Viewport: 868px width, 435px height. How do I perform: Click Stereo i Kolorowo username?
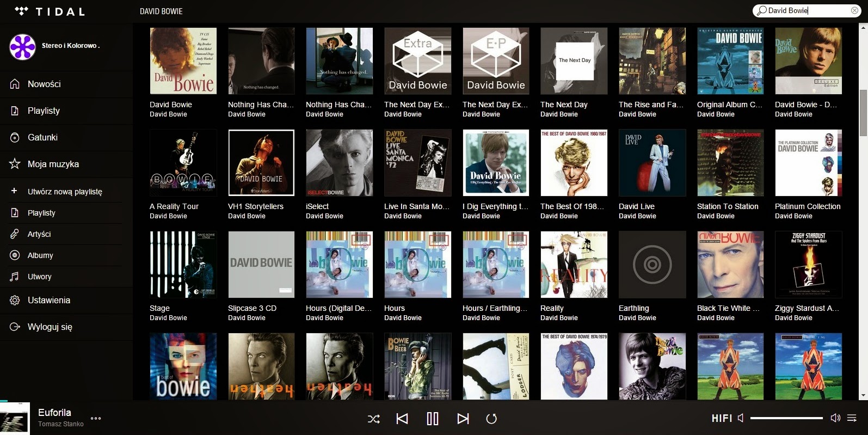click(x=71, y=46)
